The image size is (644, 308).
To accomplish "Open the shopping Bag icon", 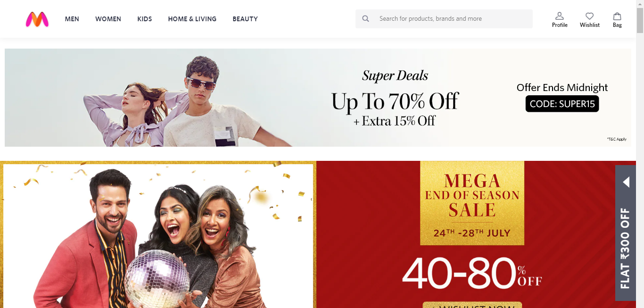I will 617,16.
